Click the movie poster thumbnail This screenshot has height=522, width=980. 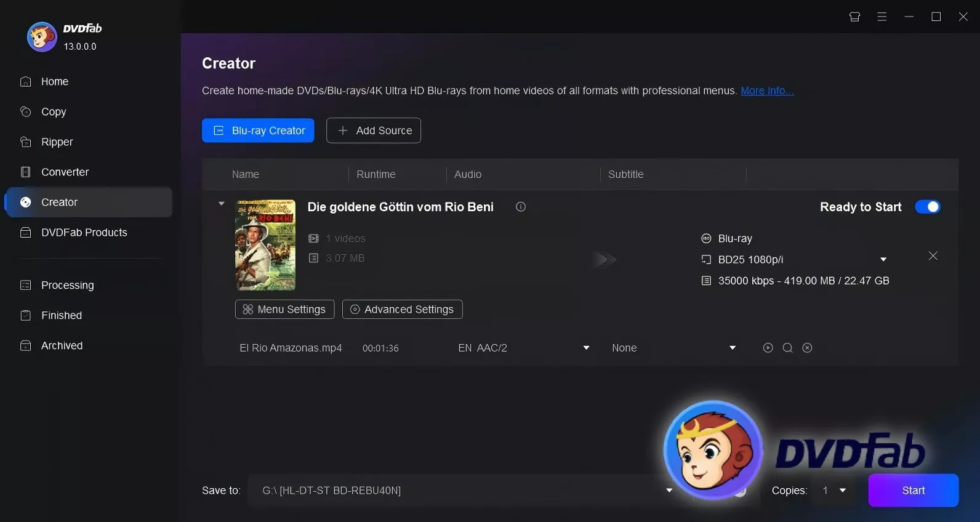(x=265, y=245)
